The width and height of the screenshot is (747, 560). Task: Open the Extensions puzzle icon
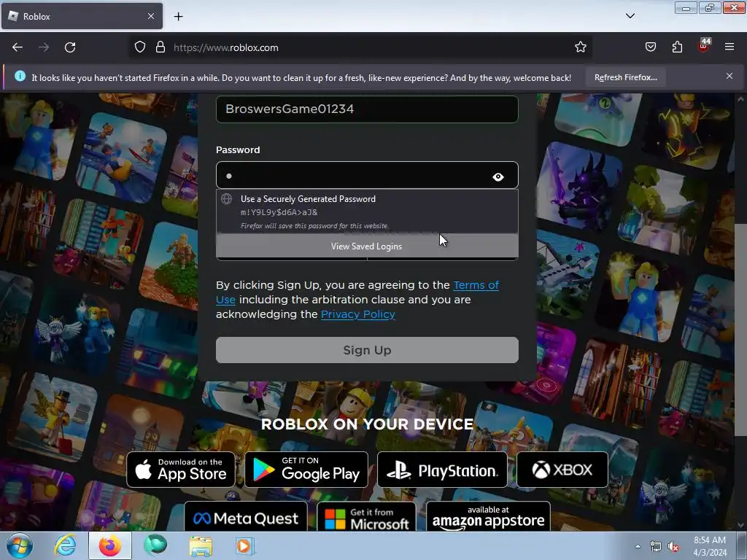coord(677,47)
